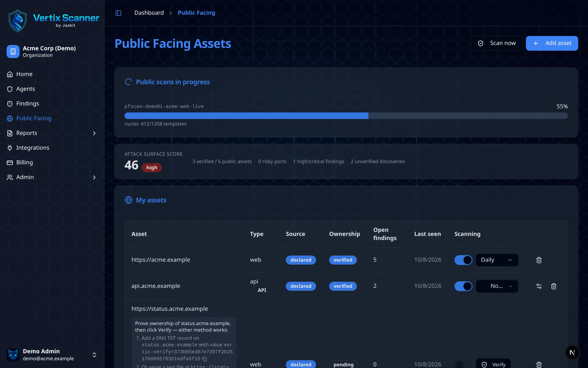The width and height of the screenshot is (588, 368).
Task: Click the Acme Corp organization building icon
Action: (x=13, y=51)
